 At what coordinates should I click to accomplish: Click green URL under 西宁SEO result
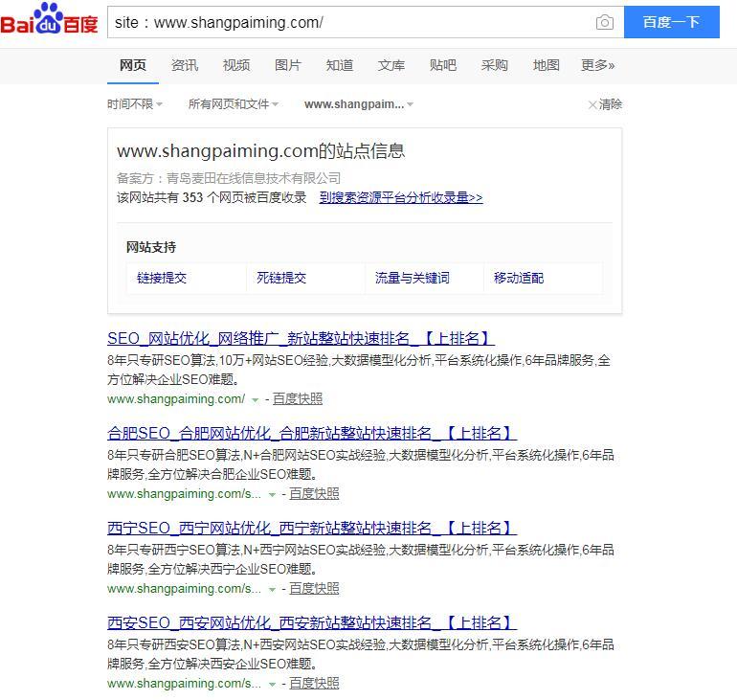[184, 589]
